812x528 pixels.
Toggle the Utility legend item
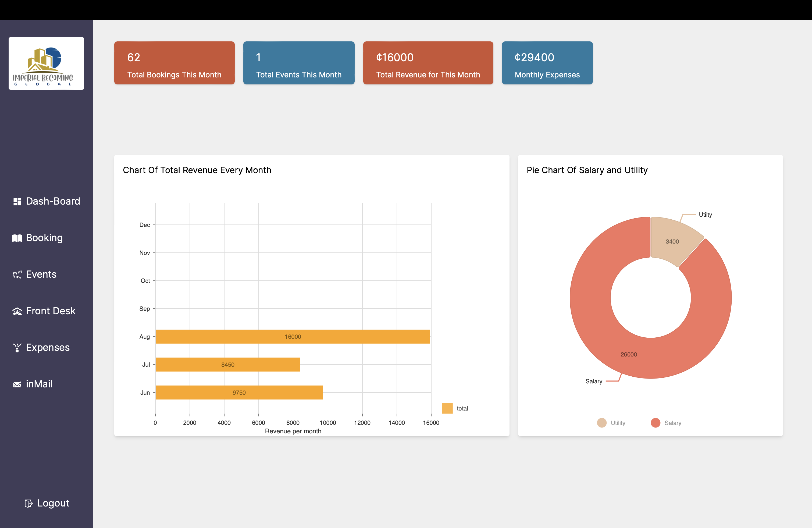tap(611, 423)
